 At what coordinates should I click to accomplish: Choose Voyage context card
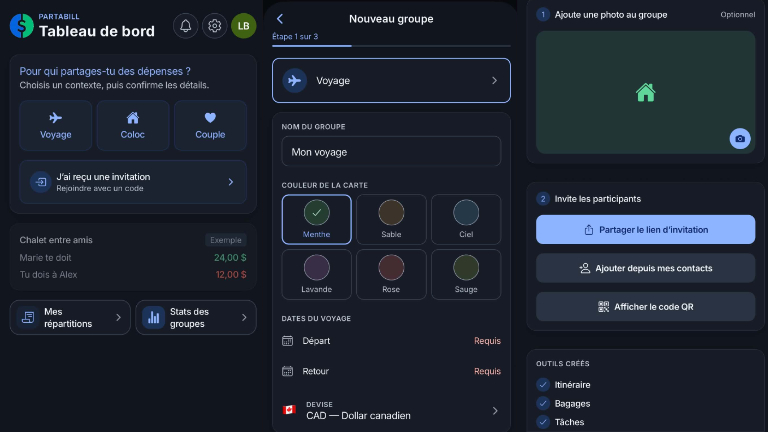click(55, 125)
